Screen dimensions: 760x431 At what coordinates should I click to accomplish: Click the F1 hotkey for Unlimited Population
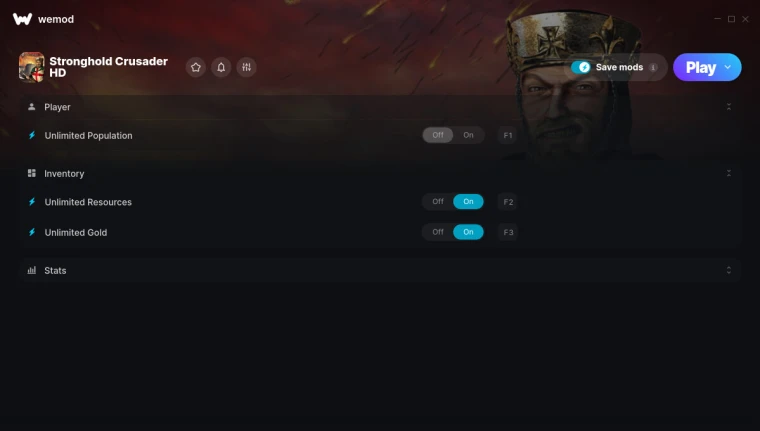click(508, 135)
